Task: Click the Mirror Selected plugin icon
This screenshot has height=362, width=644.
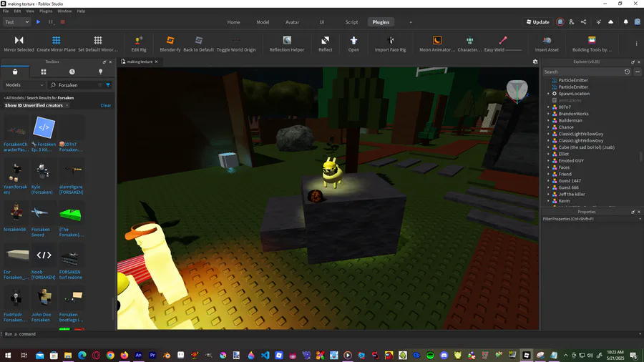Action: click(x=19, y=40)
